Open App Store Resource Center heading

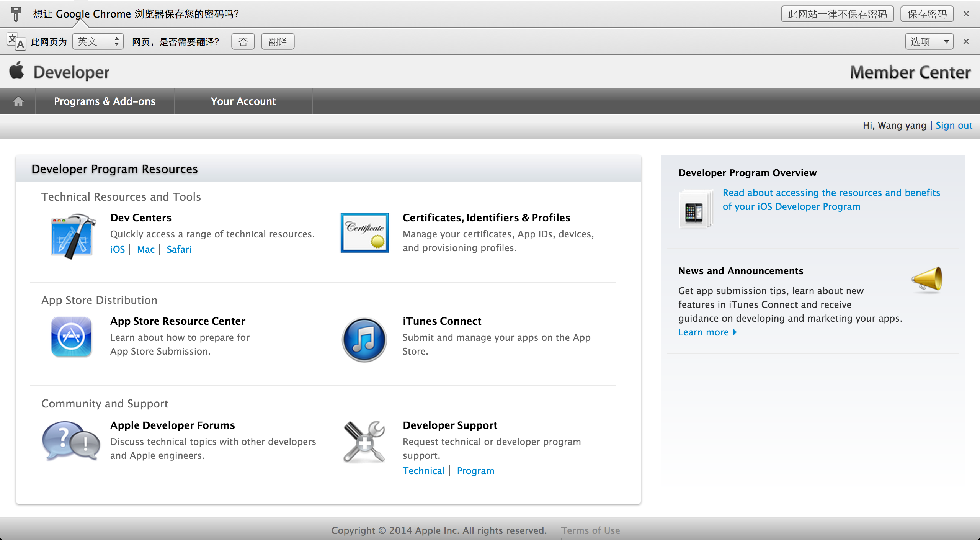pyautogui.click(x=178, y=321)
